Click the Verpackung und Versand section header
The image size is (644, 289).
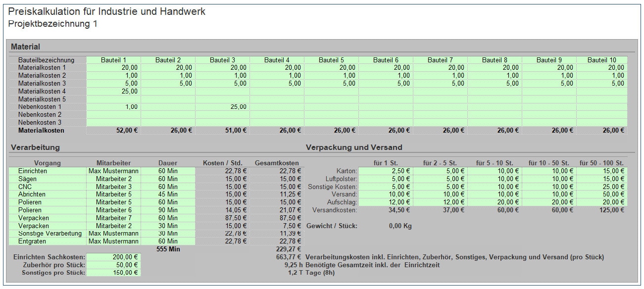pos(354,147)
